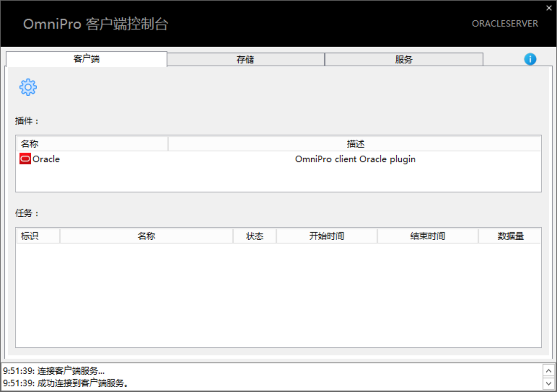This screenshot has width=557, height=392.
Task: Switch to the 存储 tab
Action: (245, 60)
